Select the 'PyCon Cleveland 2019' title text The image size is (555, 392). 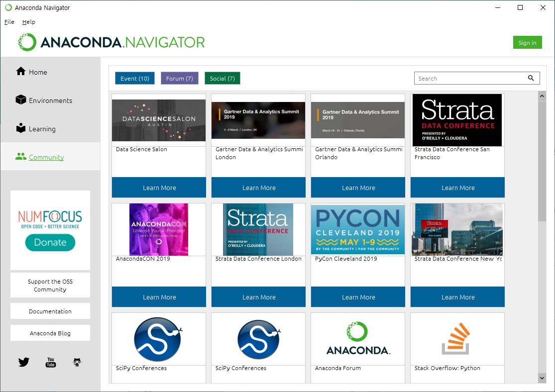click(x=346, y=259)
